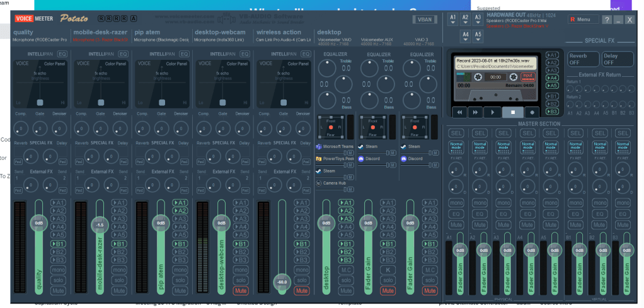
Task: Select input device for pip atem strip
Action: [161, 40]
